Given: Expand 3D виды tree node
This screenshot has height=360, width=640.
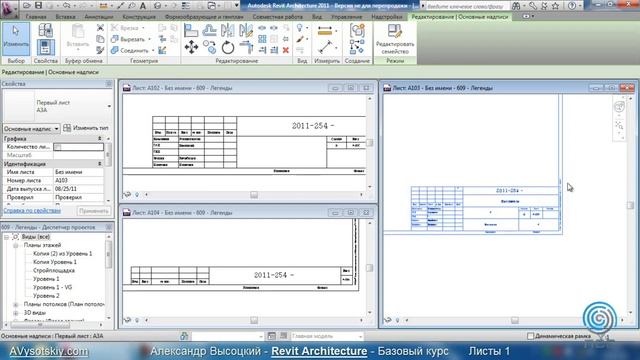Looking at the screenshot, I should [x=16, y=313].
